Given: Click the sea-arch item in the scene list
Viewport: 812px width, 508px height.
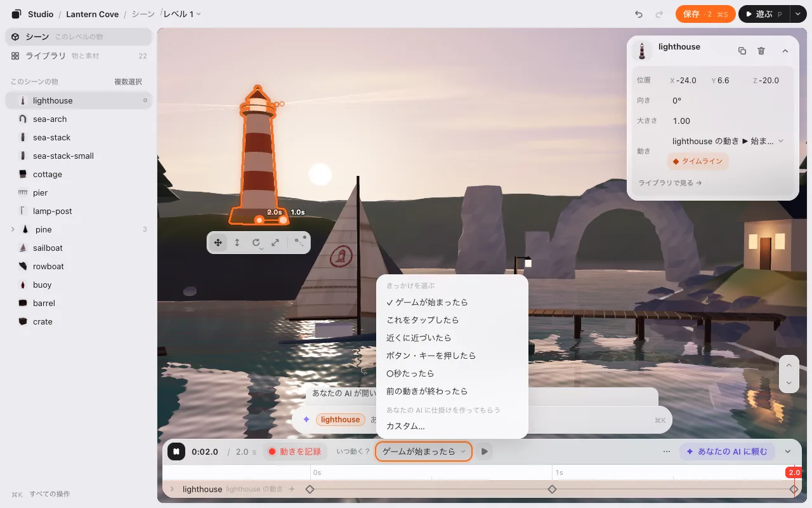Looking at the screenshot, I should coord(79,119).
